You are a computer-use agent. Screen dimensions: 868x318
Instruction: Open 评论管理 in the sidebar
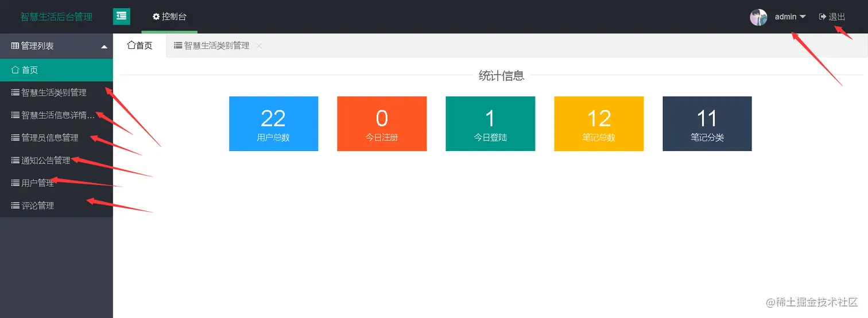pos(56,205)
